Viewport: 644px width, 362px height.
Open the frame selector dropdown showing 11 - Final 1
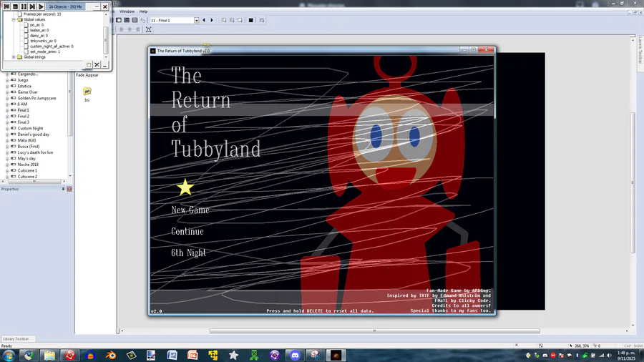[x=196, y=20]
